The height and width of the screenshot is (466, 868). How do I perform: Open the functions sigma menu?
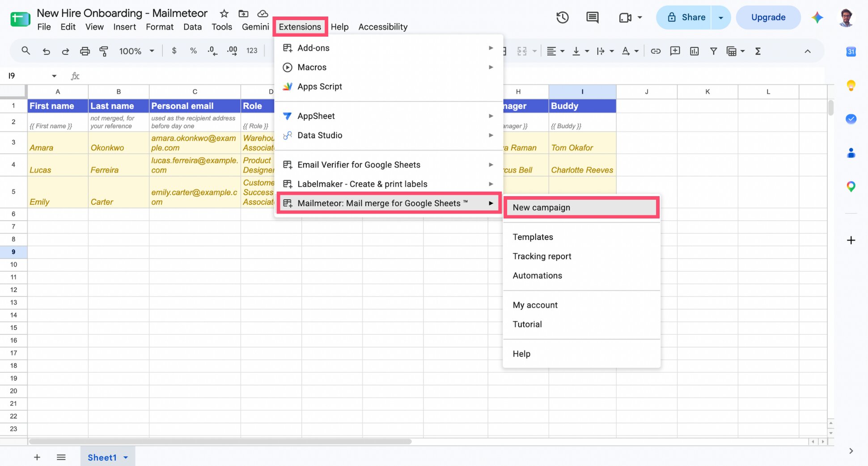758,51
